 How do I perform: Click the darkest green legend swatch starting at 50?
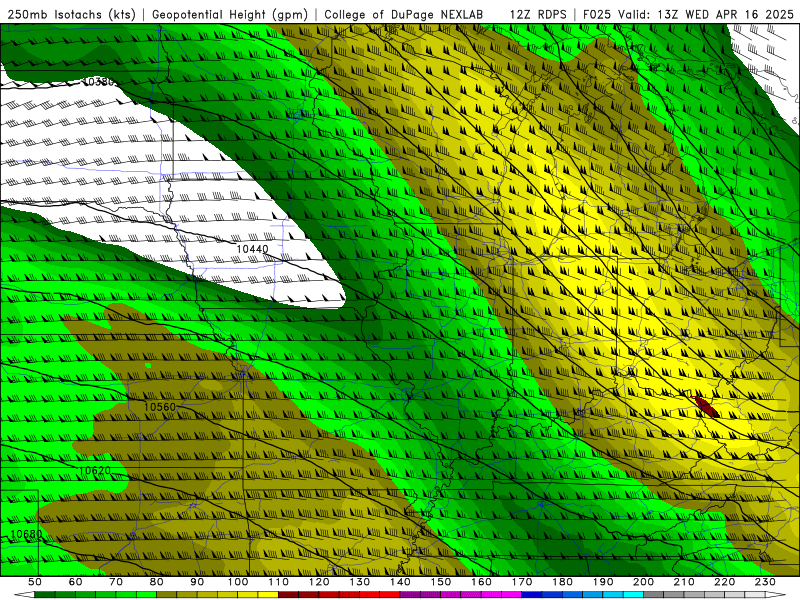(45, 595)
